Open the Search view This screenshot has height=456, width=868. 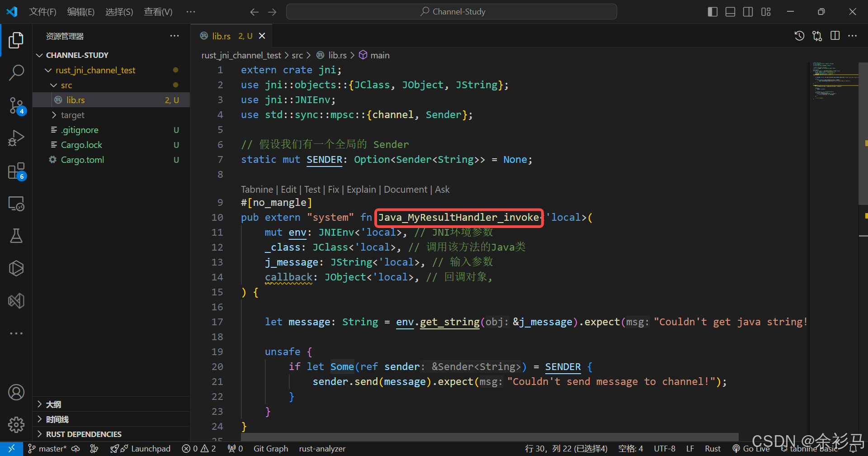(16, 72)
